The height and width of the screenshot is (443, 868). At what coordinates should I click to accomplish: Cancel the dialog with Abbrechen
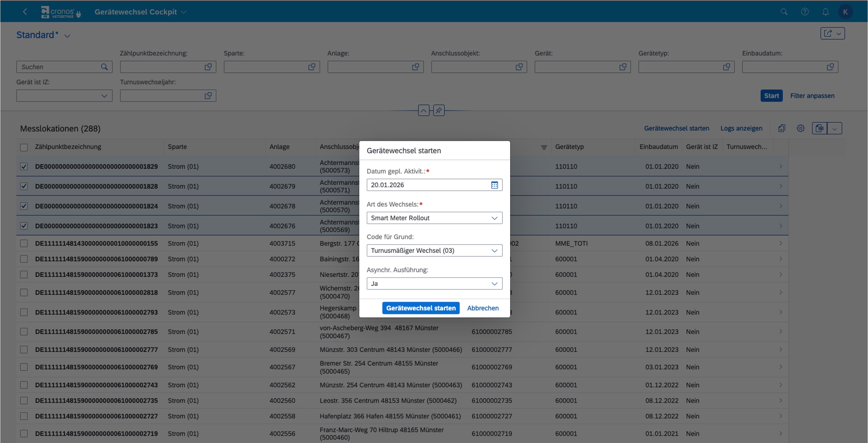482,308
